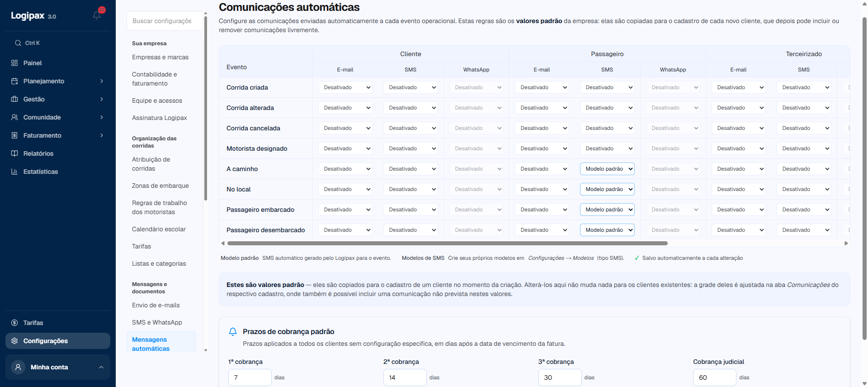Screen dimensions: 868x387
Task: Click the Faturamento invoice icon
Action: point(14,135)
